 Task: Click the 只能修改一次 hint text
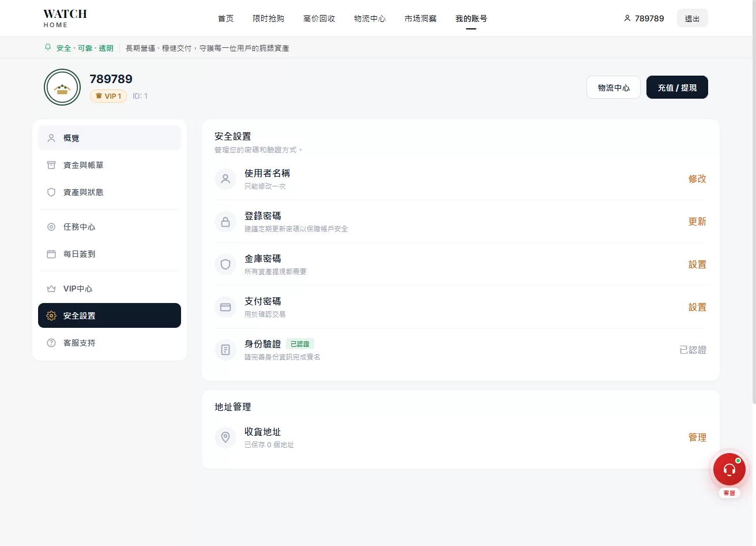point(265,186)
